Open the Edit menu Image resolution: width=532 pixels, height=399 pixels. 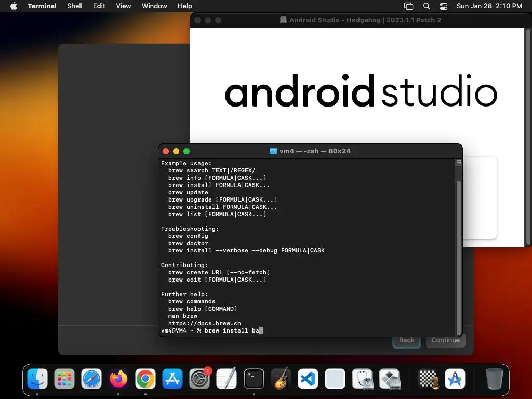[99, 6]
